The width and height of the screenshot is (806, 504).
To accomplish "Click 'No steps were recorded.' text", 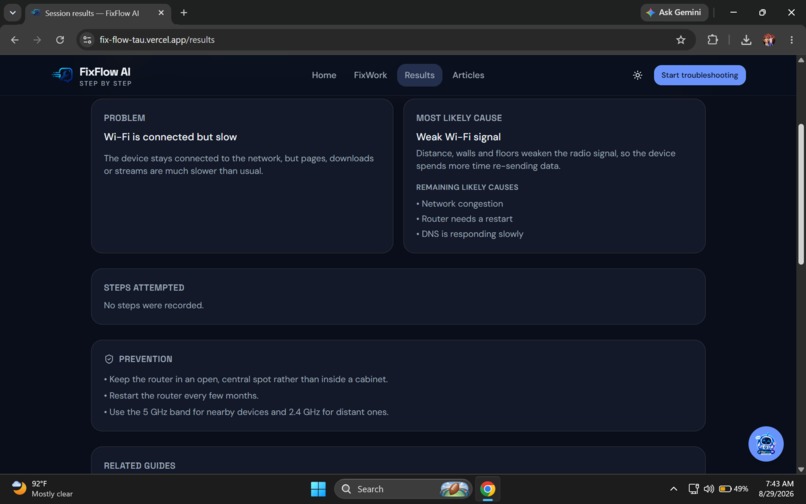I will point(154,305).
